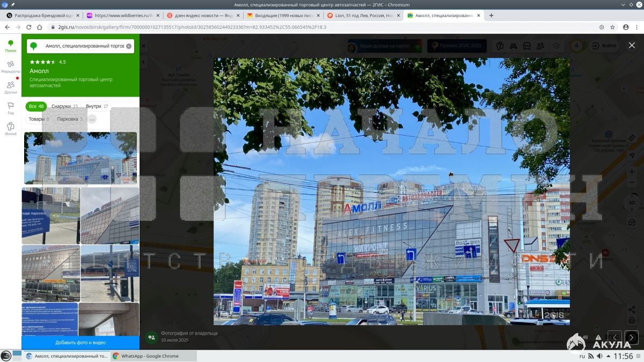Open the Chromium profile icon
Image resolution: width=644 pixels, height=362 pixels.
click(x=625, y=27)
